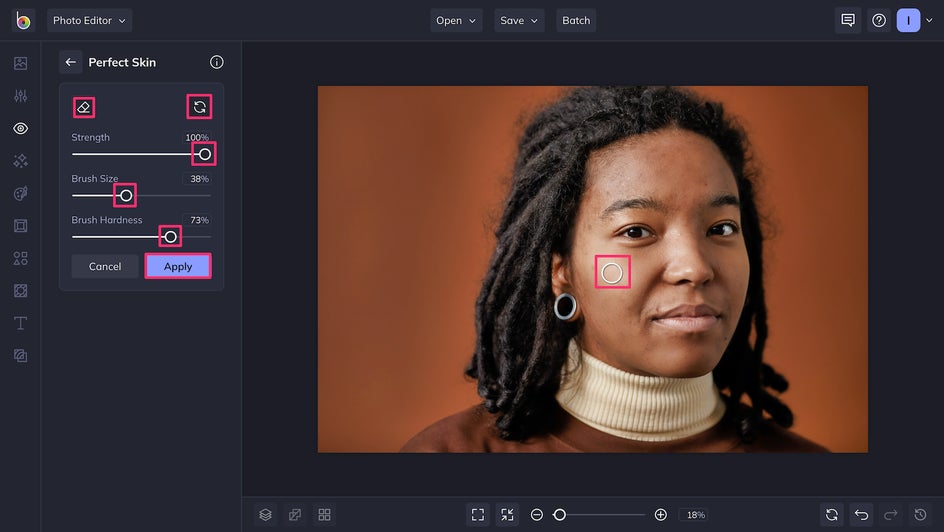Viewport: 944px width, 532px height.
Task: Open the history clock icon
Action: click(920, 515)
